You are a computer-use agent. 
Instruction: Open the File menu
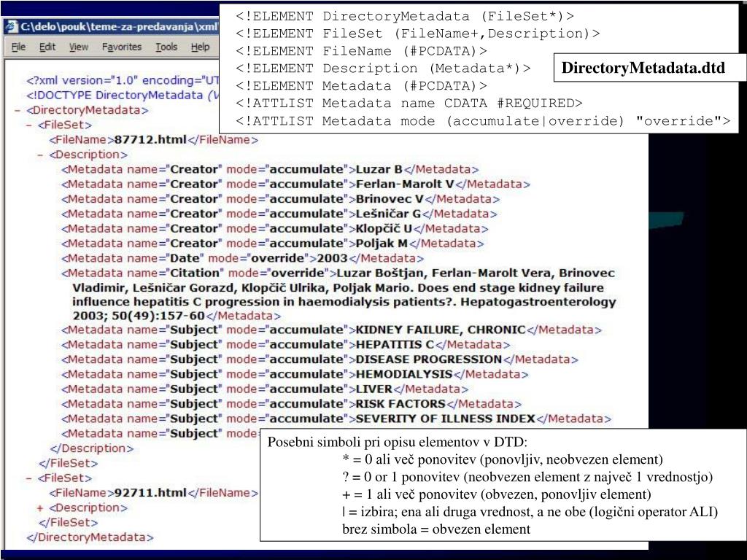[x=18, y=47]
